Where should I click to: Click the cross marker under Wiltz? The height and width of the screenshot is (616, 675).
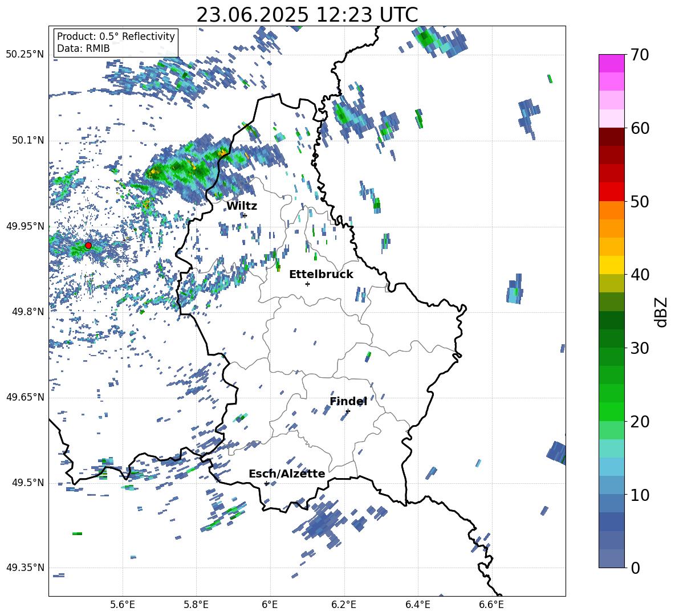point(245,215)
